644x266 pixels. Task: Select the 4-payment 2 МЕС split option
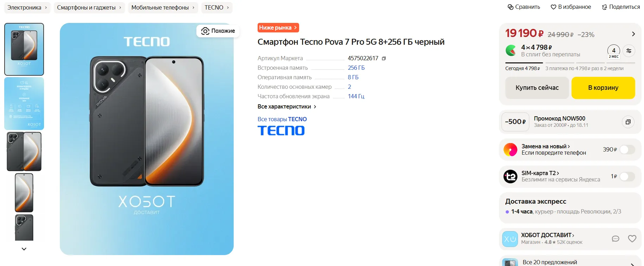pyautogui.click(x=614, y=52)
